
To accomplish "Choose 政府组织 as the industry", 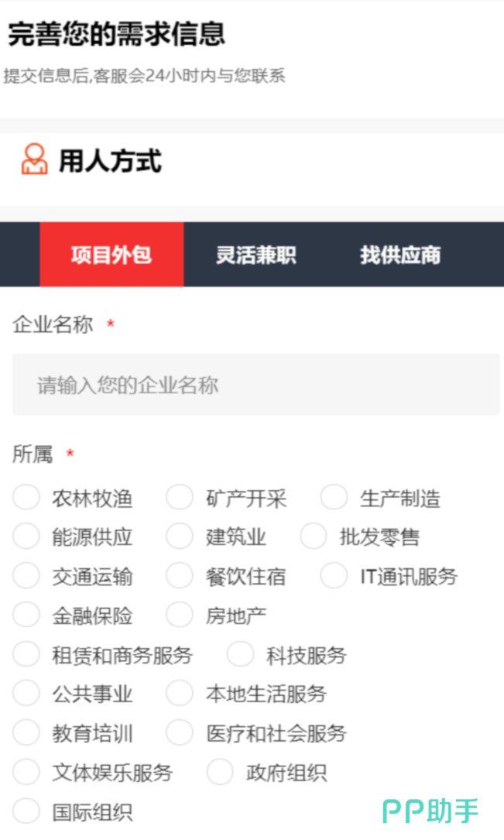I will pyautogui.click(x=220, y=772).
